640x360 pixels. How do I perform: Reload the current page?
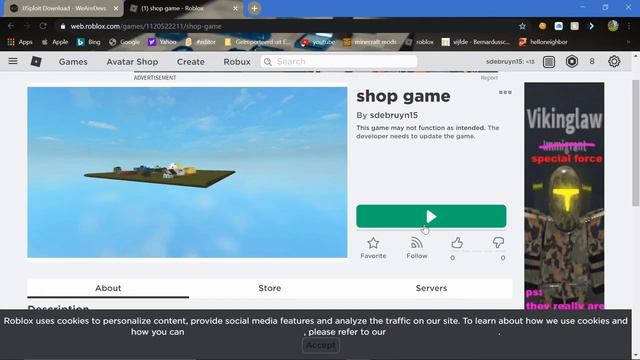click(43, 26)
